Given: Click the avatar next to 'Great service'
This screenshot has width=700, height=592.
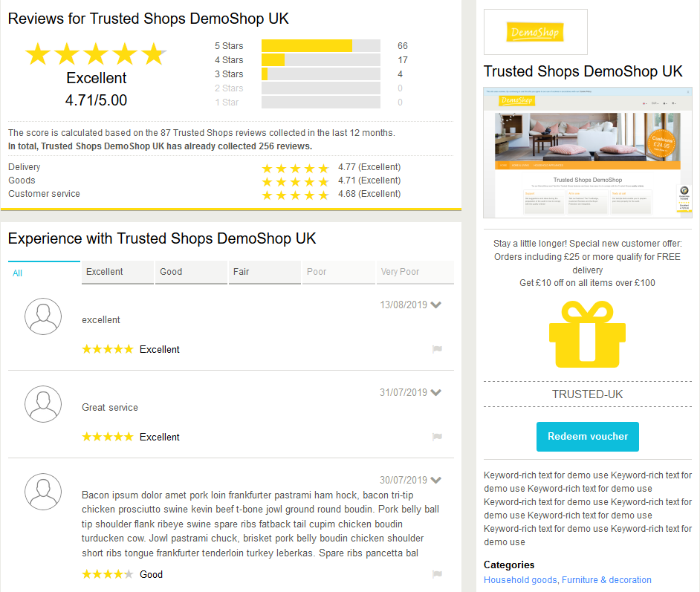Looking at the screenshot, I should pos(43,404).
